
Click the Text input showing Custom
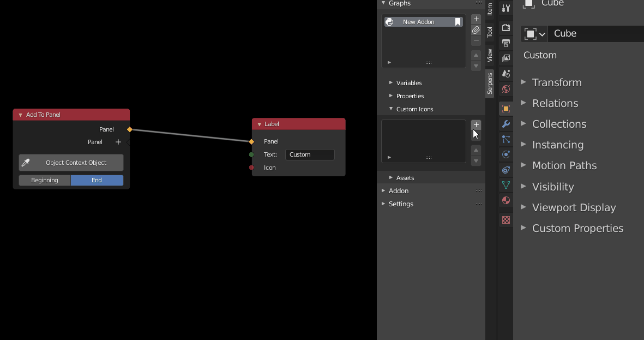[309, 154]
